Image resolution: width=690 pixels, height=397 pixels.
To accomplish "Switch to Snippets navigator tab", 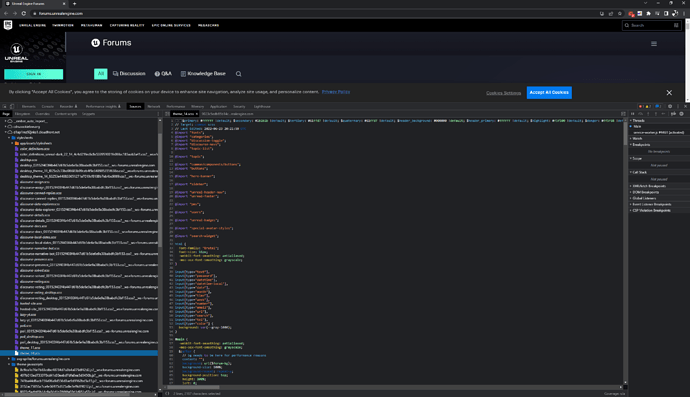I will pyautogui.click(x=88, y=114).
